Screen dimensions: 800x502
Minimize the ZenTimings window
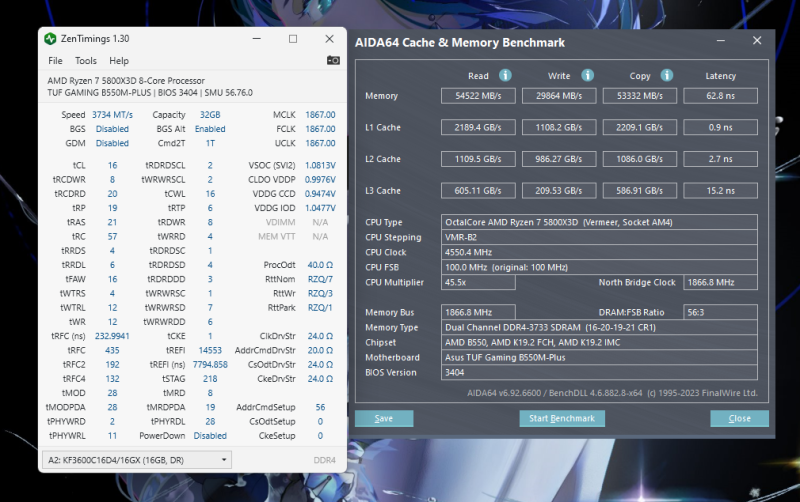point(257,39)
